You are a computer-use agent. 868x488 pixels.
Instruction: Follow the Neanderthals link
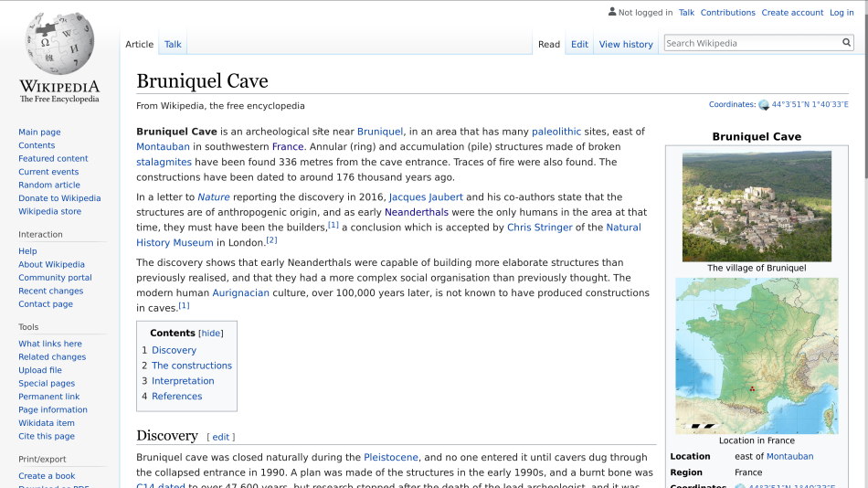[x=417, y=212]
